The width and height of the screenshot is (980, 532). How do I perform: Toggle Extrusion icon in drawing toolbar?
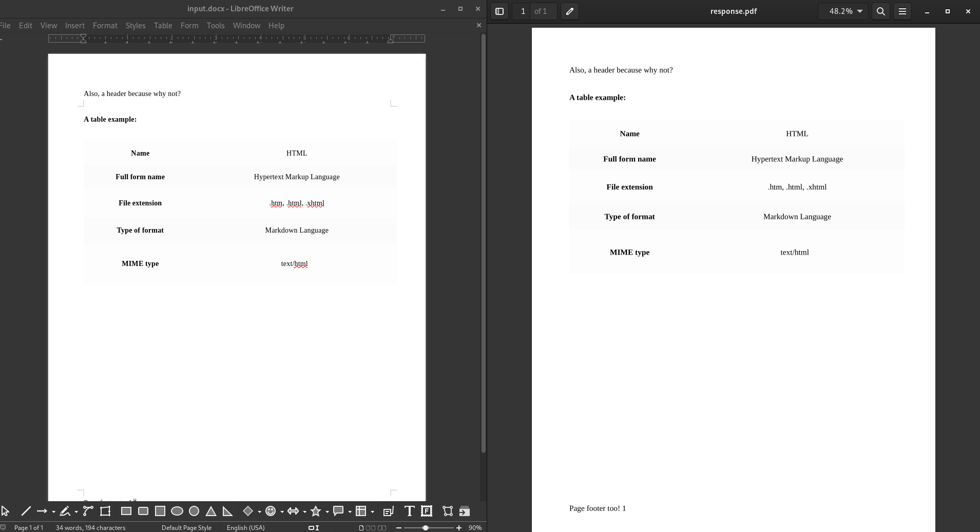point(465,511)
